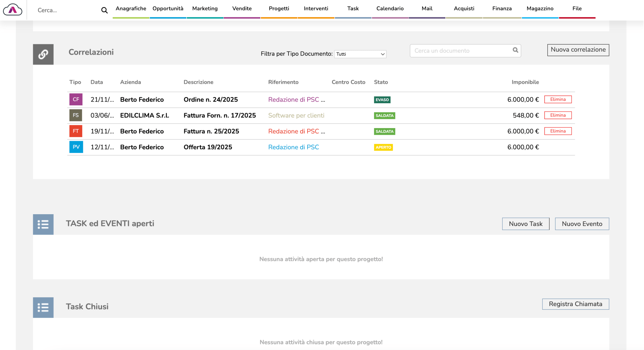Click the Correlazioni chain link icon

point(43,54)
